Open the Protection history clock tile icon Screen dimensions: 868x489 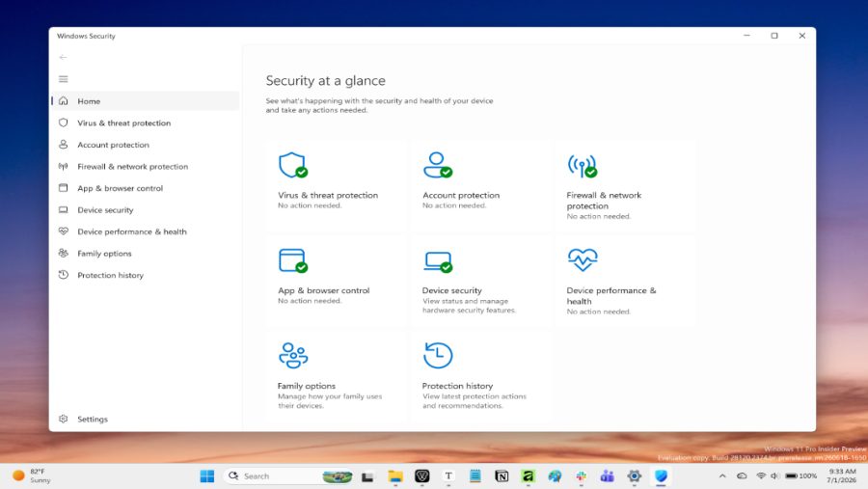click(x=438, y=355)
